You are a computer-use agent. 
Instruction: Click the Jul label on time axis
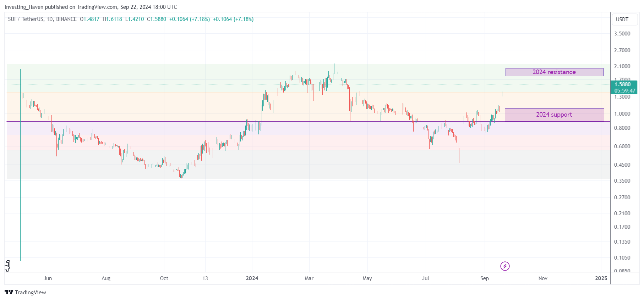pyautogui.click(x=425, y=278)
